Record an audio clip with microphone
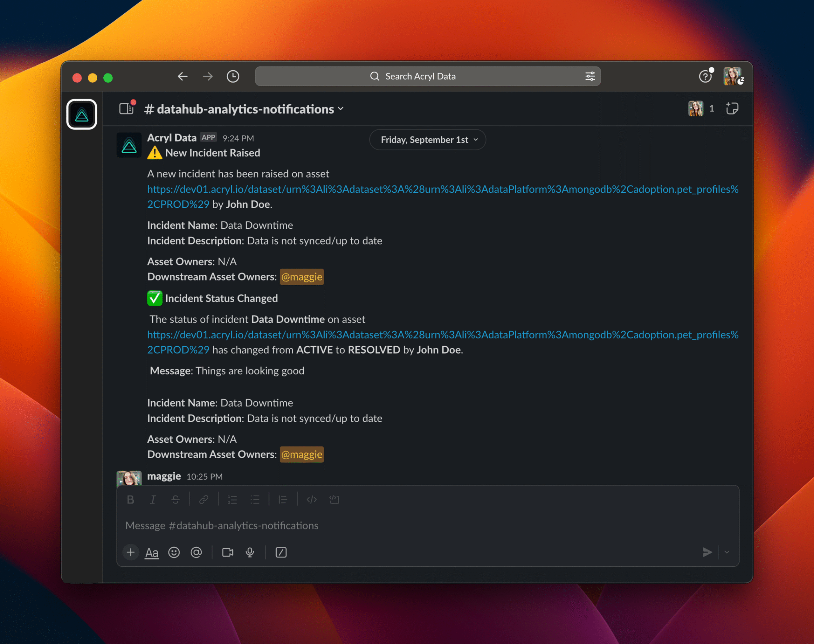 tap(250, 552)
